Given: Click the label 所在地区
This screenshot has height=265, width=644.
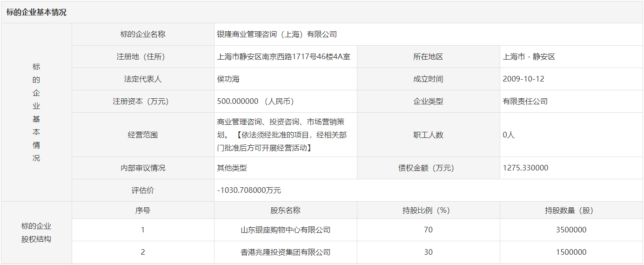Looking at the screenshot, I should 428,57.
